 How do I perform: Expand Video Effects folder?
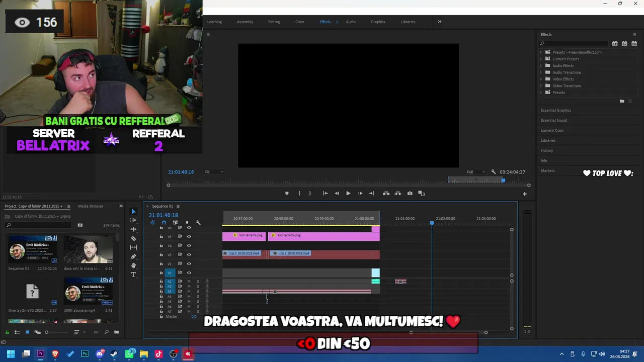coord(541,79)
